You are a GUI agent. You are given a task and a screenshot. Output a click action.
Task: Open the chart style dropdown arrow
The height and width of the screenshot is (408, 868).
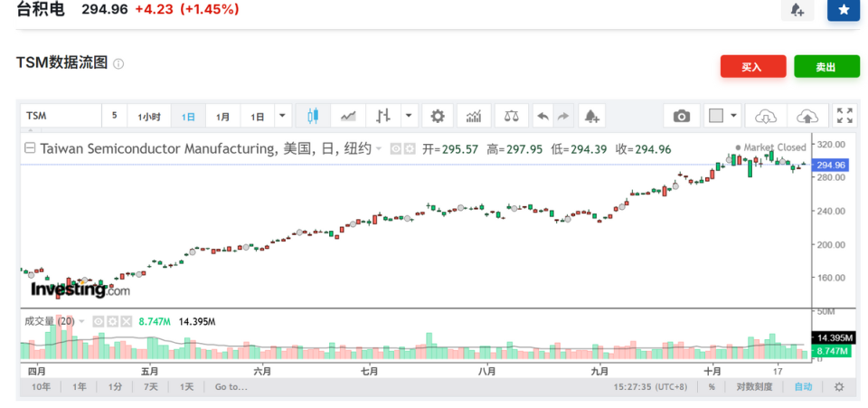[409, 117]
